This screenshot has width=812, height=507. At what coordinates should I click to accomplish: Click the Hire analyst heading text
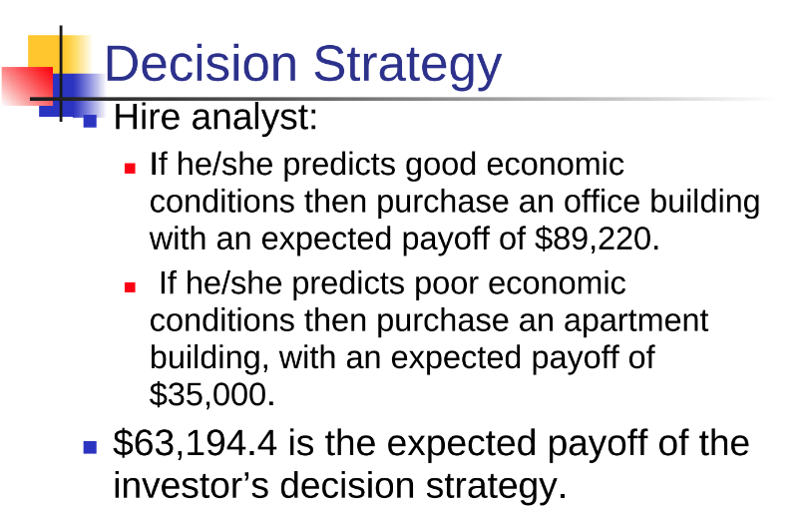click(x=215, y=118)
